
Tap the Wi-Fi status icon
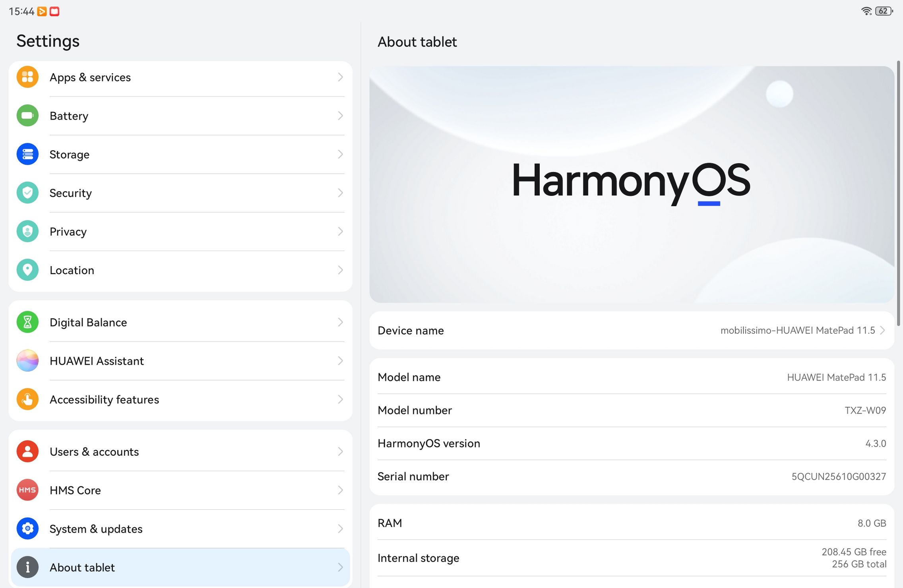866,11
